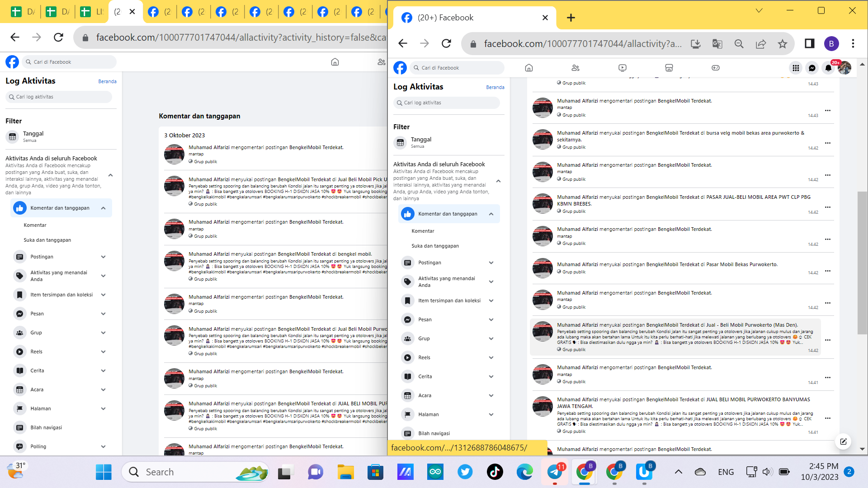Click the translate page icon in right address bar
Screen dimensions: 868x488
pyautogui.click(x=717, y=44)
